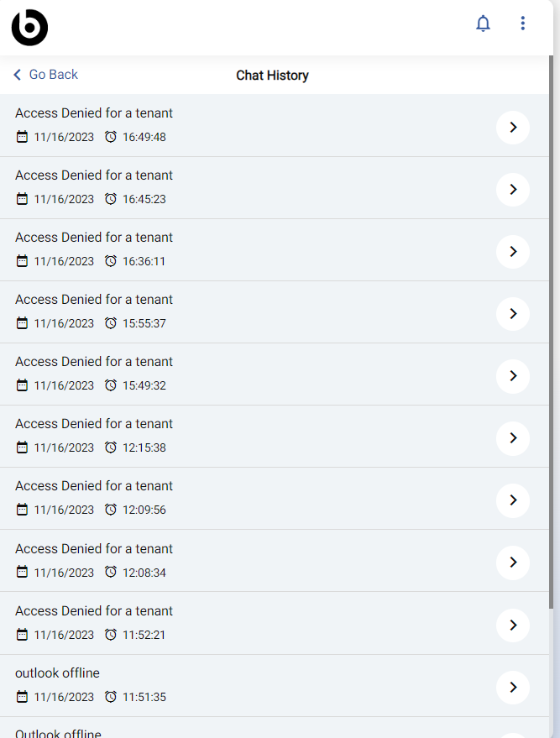Open chevron for the 16:36:11 chat
Screen dimensions: 560x738
pyautogui.click(x=512, y=252)
